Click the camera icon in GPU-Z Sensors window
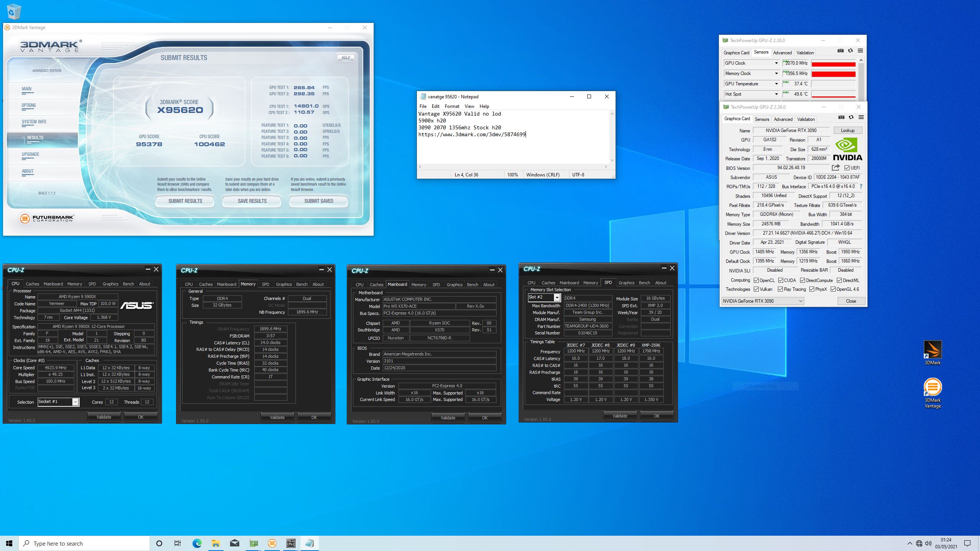This screenshot has width=980, height=551. pos(840,51)
